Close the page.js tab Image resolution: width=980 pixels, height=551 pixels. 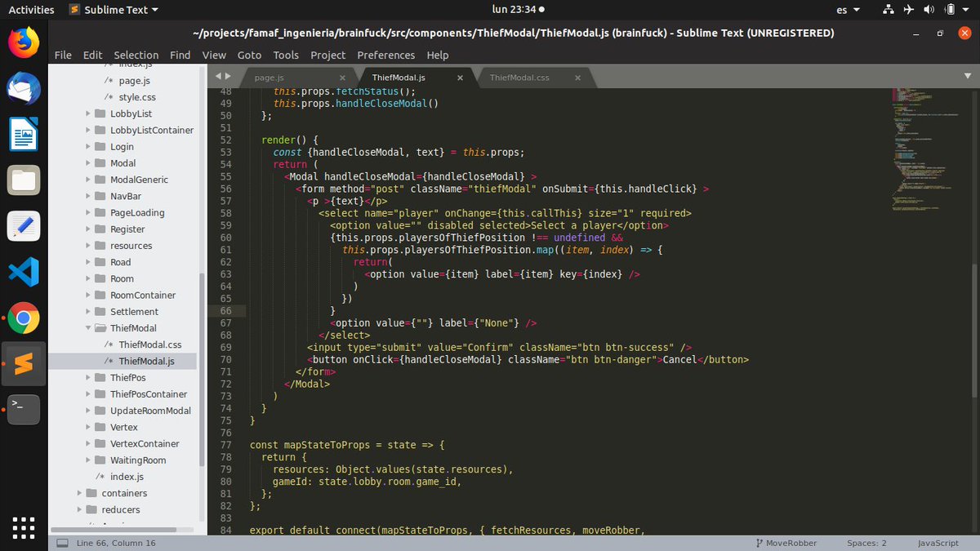(342, 78)
